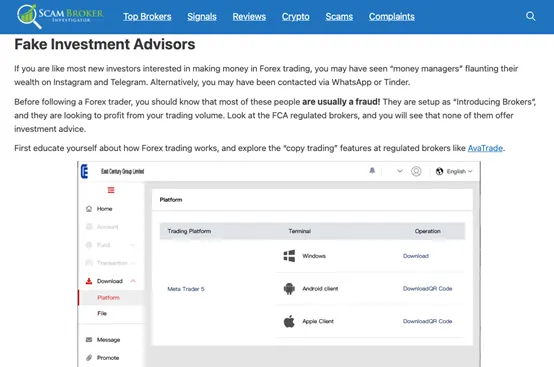Click the Account sidebar icon
Screen dimensions: 554x367
(89, 226)
